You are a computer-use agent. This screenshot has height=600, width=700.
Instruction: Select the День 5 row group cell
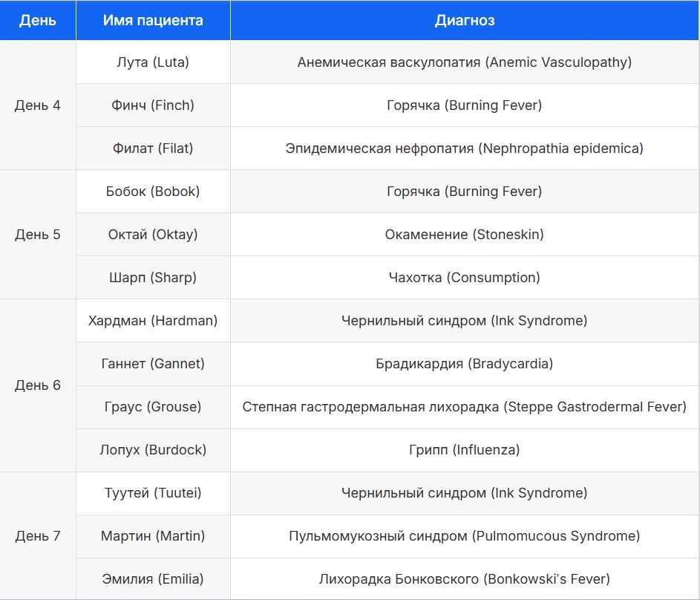[x=38, y=235]
